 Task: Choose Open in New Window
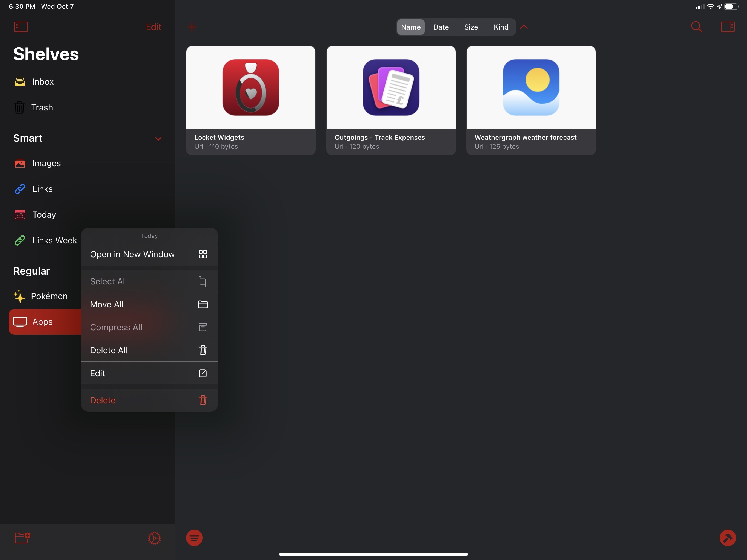149,254
